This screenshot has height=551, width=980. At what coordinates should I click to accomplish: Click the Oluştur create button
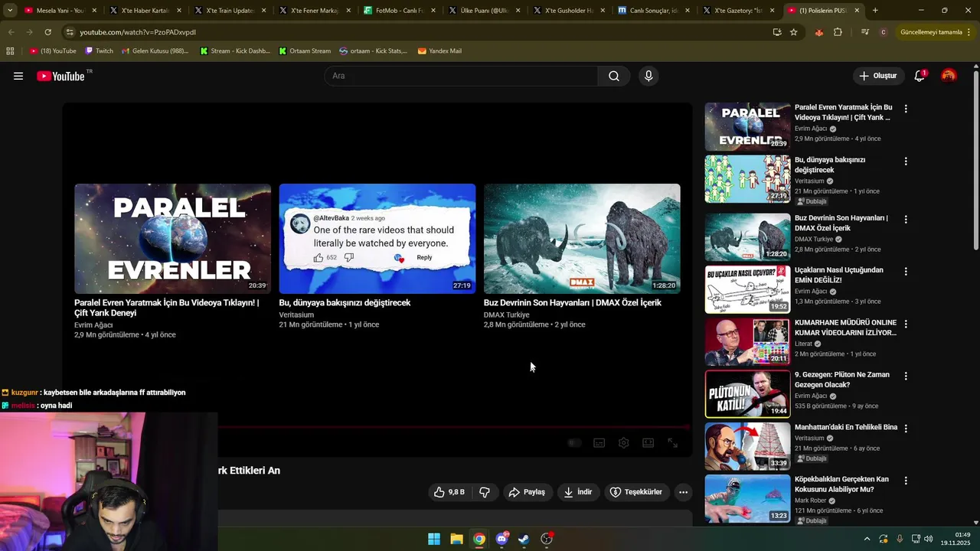point(877,76)
